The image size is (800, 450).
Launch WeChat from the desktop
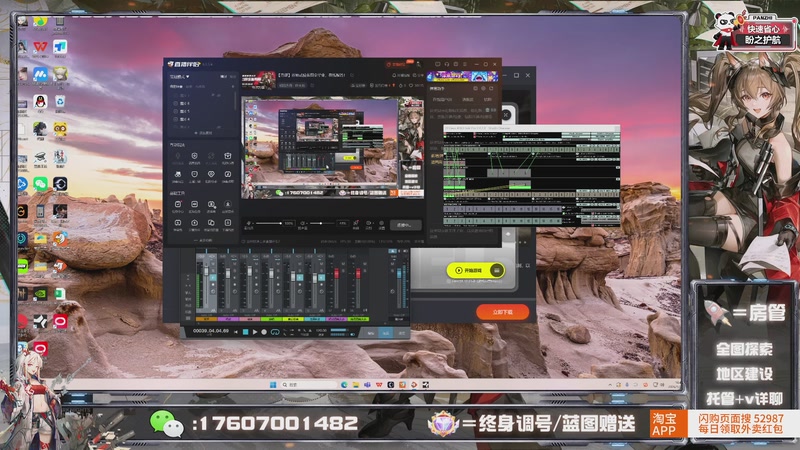(40, 184)
